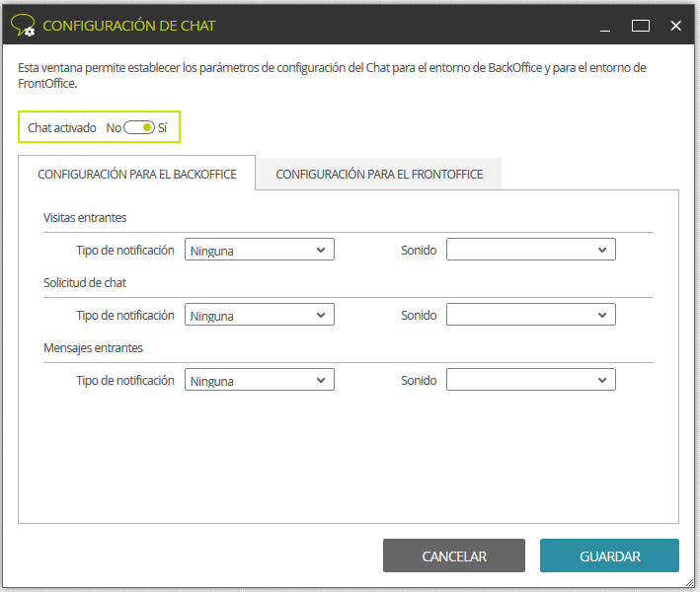Click the No label beside the switch
The height and width of the screenshot is (592, 700).
click(x=114, y=128)
